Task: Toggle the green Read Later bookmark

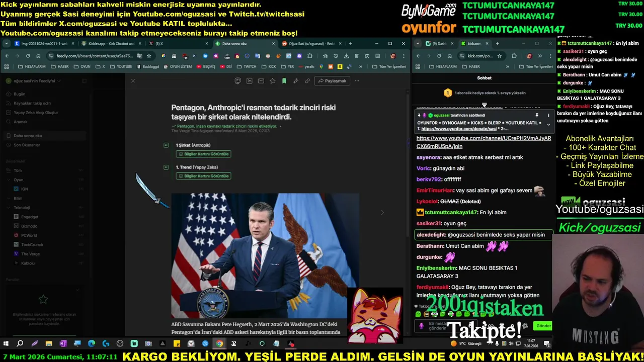Action: [x=284, y=81]
